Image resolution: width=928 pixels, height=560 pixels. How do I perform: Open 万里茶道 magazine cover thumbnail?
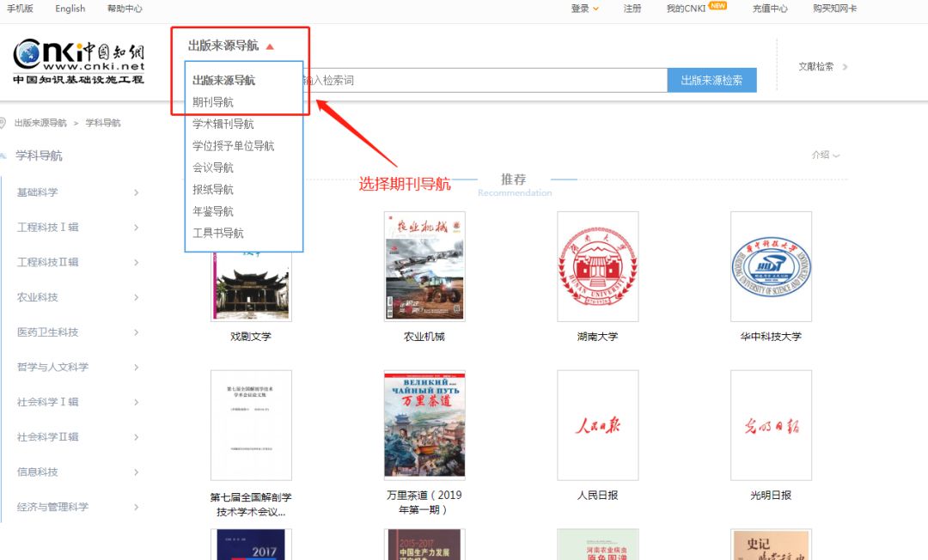tap(424, 425)
